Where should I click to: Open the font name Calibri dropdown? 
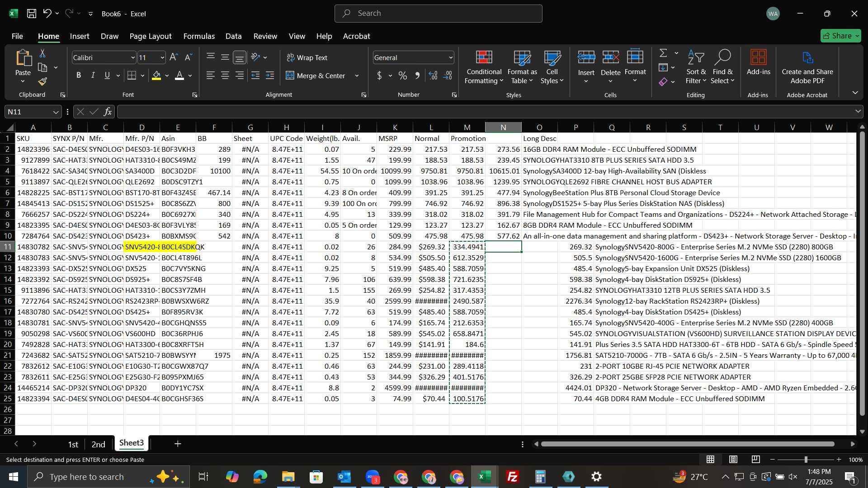tap(133, 58)
